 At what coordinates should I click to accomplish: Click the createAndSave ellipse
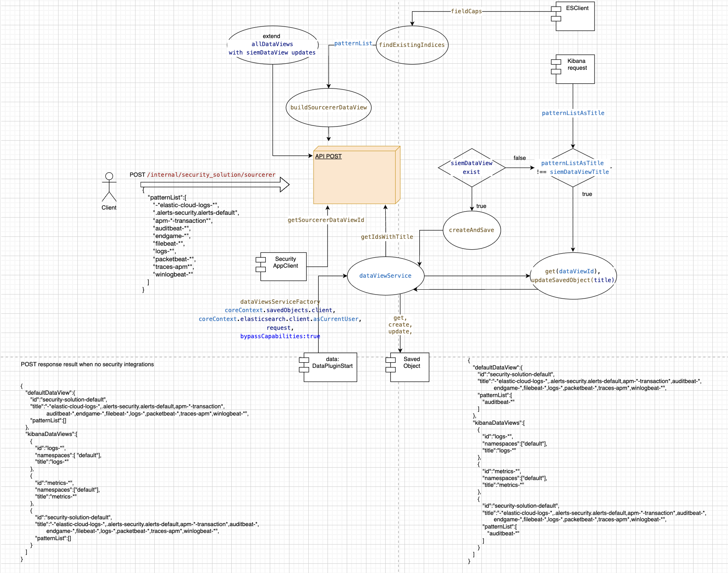click(x=471, y=230)
